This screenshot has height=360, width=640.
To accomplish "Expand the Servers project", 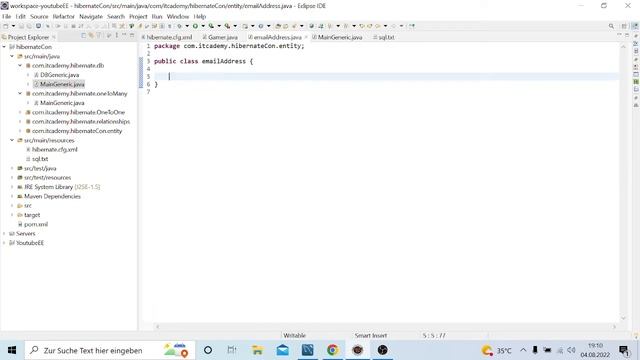I will [x=4, y=234].
